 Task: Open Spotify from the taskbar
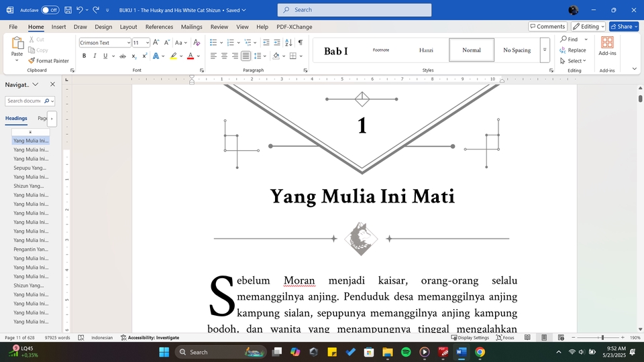406,352
